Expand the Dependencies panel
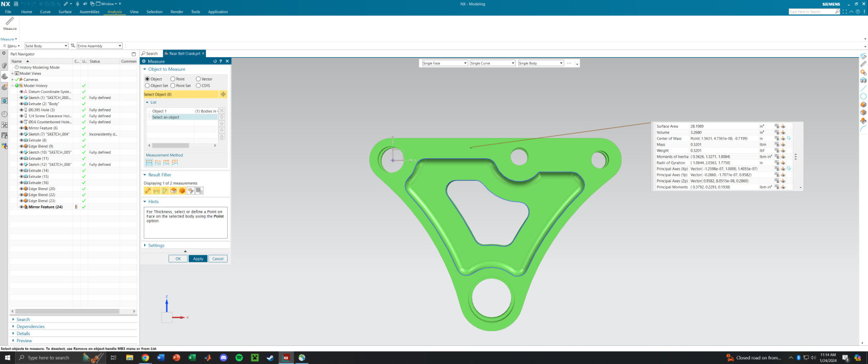Screen dimensions: 868x364 click(x=30, y=326)
